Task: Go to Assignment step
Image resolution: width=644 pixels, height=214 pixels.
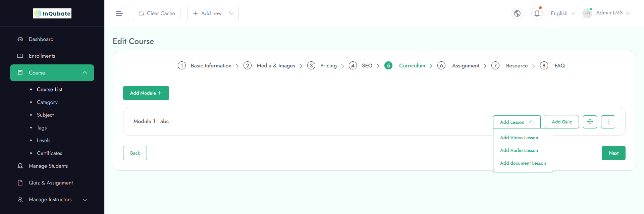Action: tap(466, 66)
